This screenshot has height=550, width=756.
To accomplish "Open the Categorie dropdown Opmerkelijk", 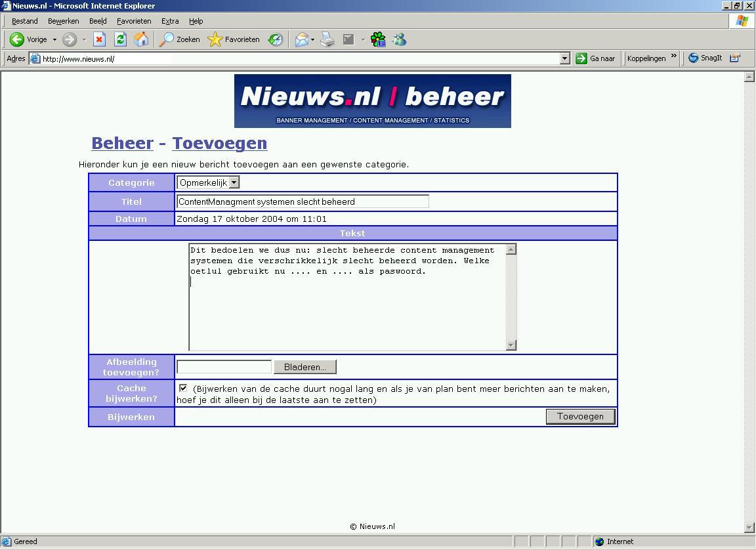I will pyautogui.click(x=208, y=182).
